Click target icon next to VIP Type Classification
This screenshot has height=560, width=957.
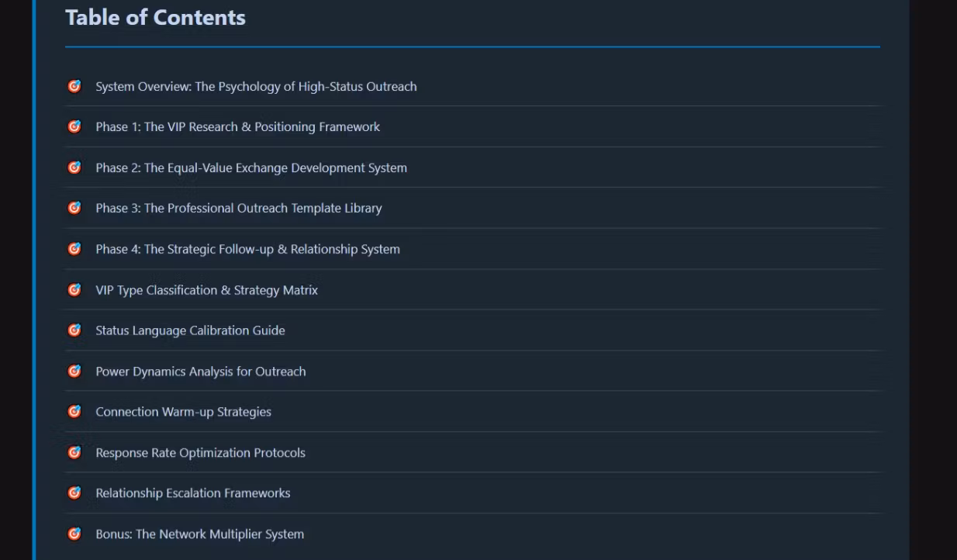coord(74,290)
